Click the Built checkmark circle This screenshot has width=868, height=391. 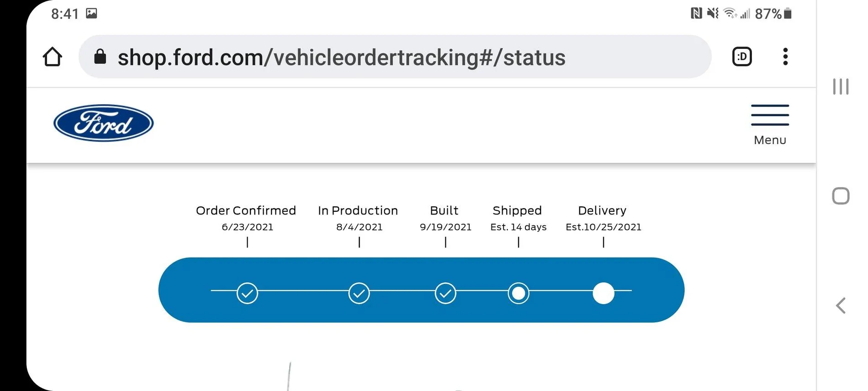click(445, 293)
